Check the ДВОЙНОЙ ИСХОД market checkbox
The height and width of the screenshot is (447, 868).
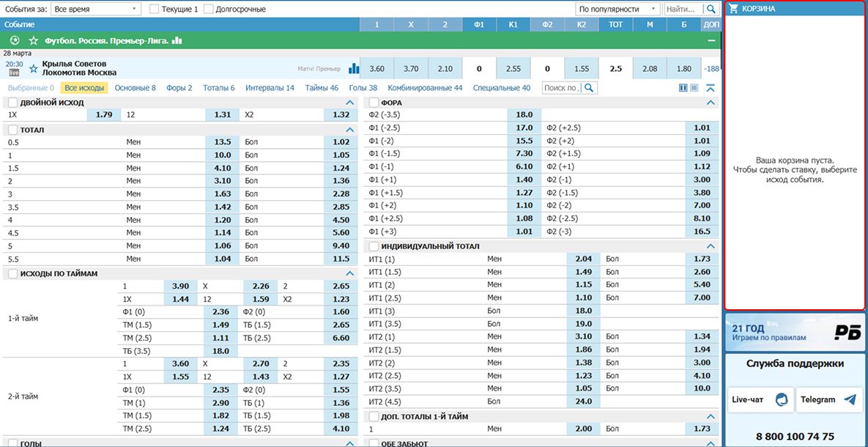12,103
